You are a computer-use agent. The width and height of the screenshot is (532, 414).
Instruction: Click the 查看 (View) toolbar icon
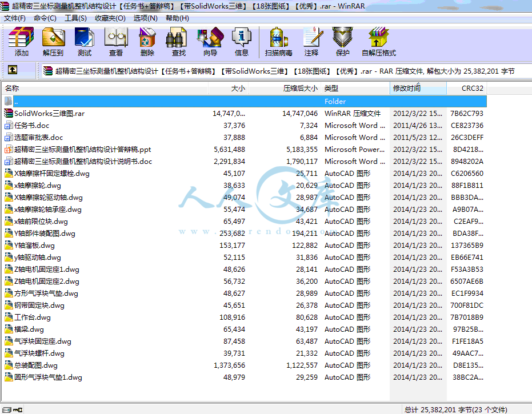coord(116,37)
